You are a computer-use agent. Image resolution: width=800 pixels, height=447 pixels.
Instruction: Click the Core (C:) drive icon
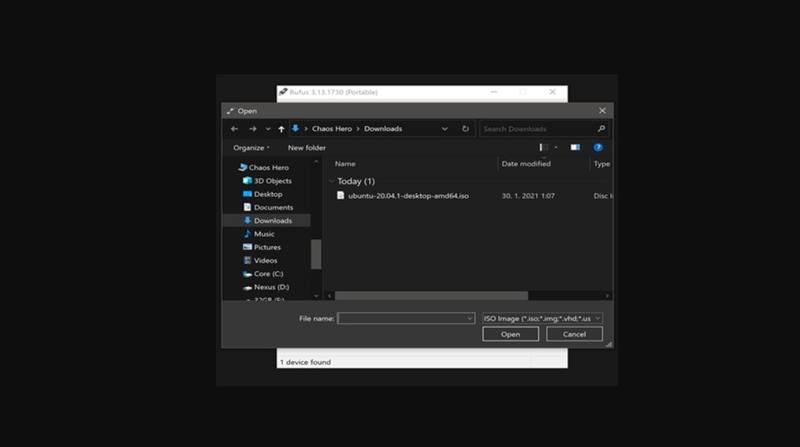(247, 274)
